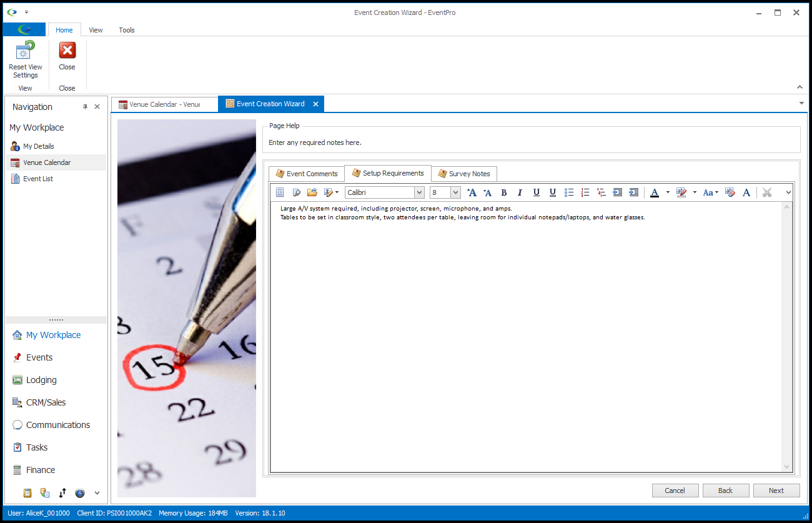
Task: Open the highlight color dropdown arrow
Action: click(x=695, y=192)
